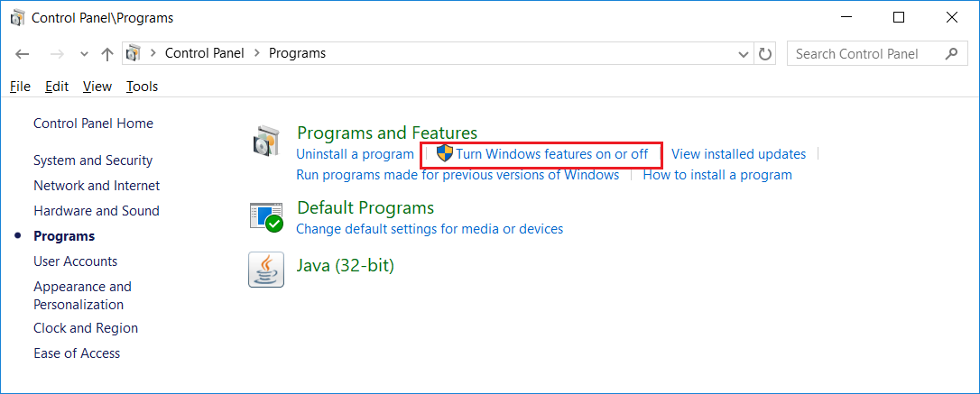Open System and Security category
Viewport: 980px width, 394px height.
tap(93, 160)
